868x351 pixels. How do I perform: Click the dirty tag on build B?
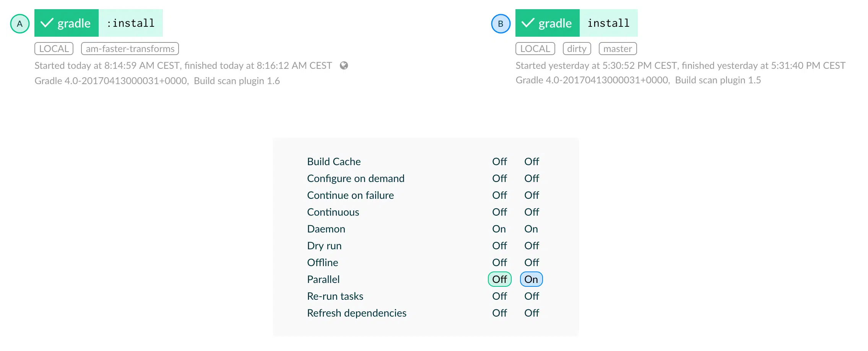pos(577,49)
